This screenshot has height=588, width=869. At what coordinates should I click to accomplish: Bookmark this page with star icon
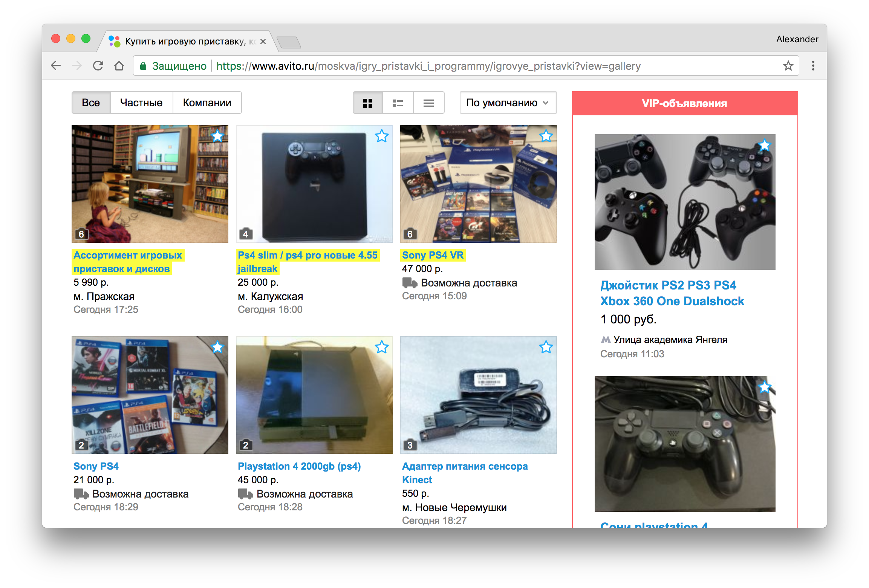788,66
